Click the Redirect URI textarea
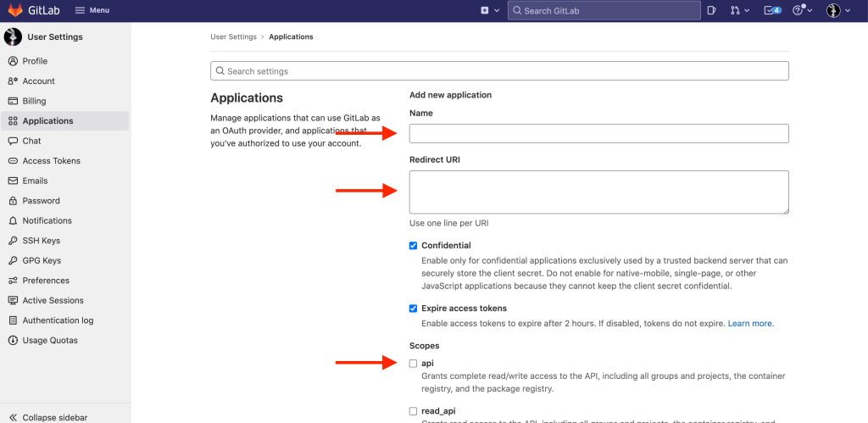Viewport: 868px width, 423px height. (x=599, y=192)
